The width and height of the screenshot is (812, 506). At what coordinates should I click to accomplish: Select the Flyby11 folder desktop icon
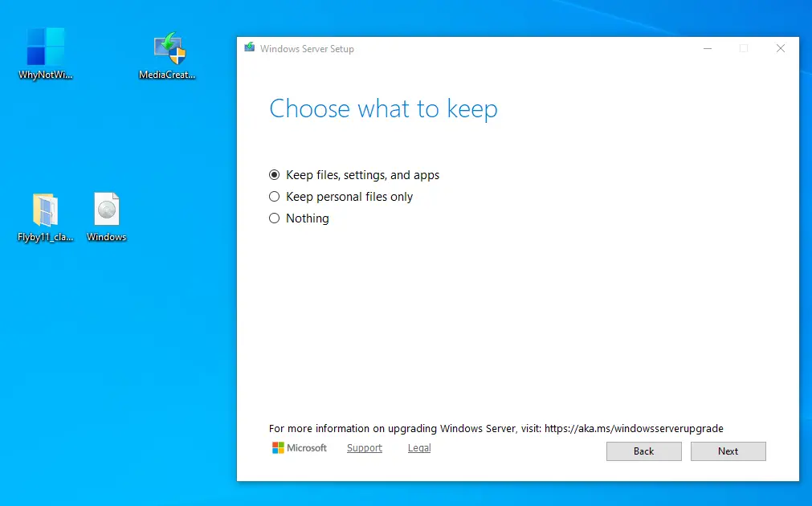point(46,217)
